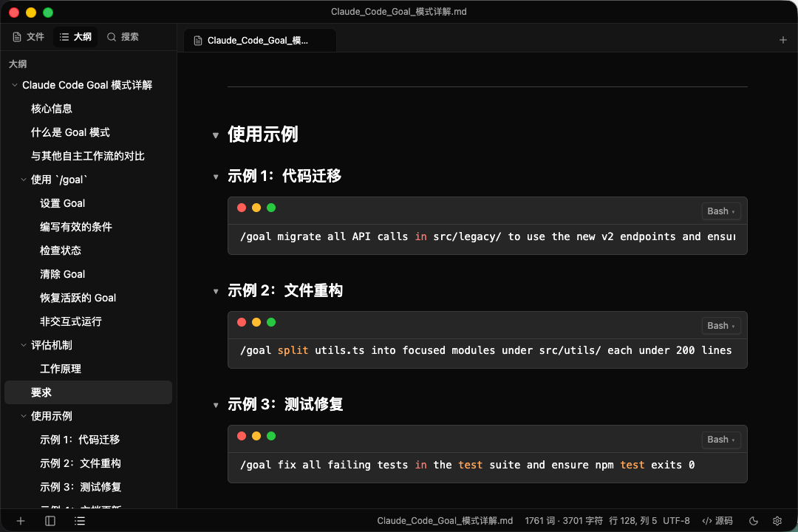Minimize the window with yellow button
This screenshot has height=532, width=798.
point(31,13)
